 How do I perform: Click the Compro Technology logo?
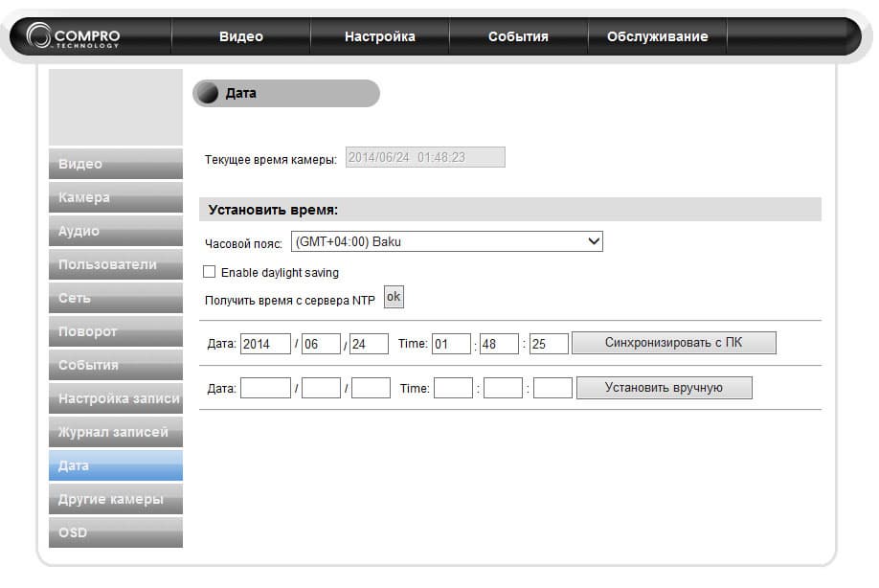tap(73, 35)
